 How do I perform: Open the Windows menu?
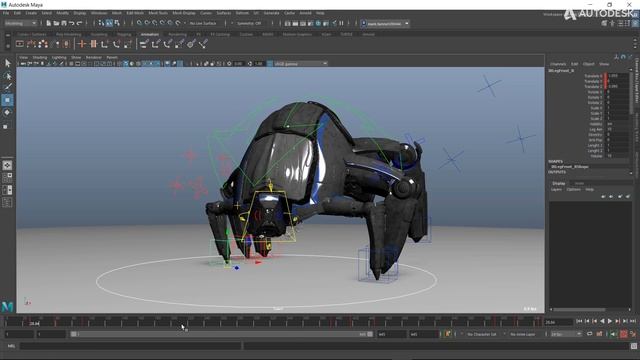[x=99, y=13]
